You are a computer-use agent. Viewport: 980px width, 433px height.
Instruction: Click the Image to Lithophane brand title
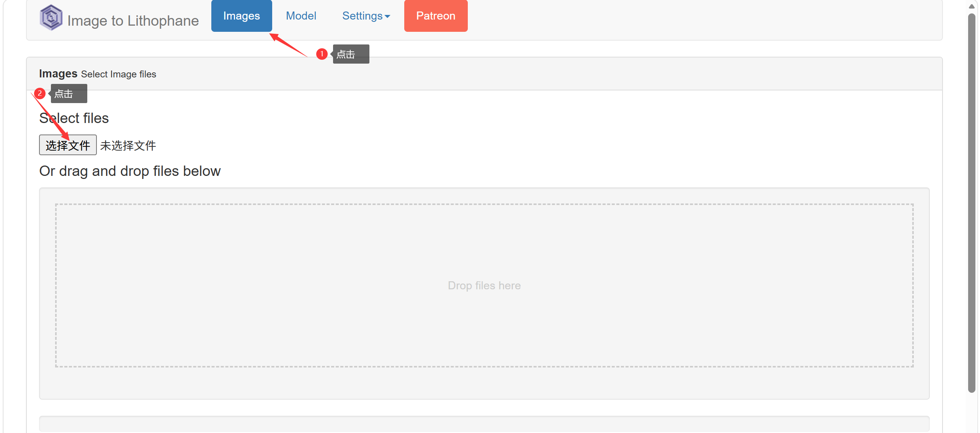point(133,21)
